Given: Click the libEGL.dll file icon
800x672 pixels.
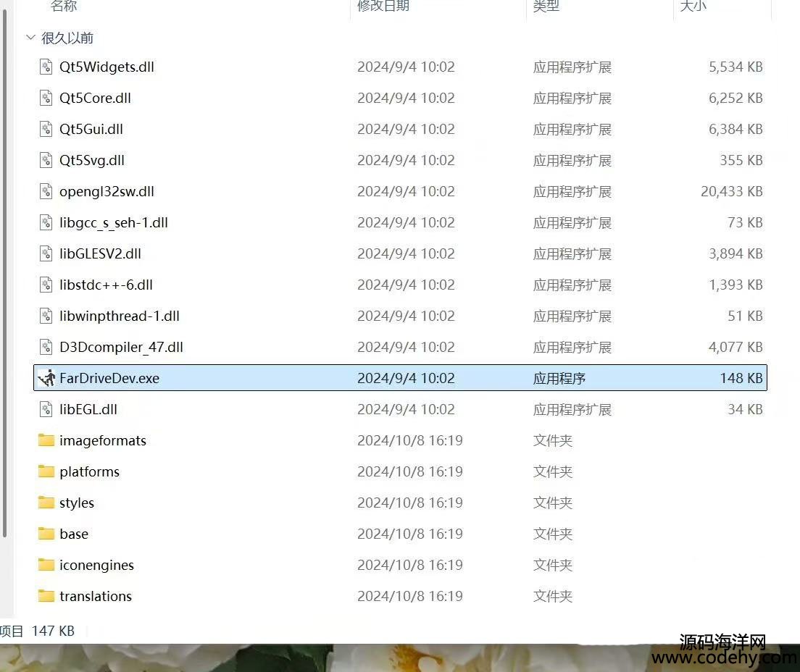Looking at the screenshot, I should 46,409.
